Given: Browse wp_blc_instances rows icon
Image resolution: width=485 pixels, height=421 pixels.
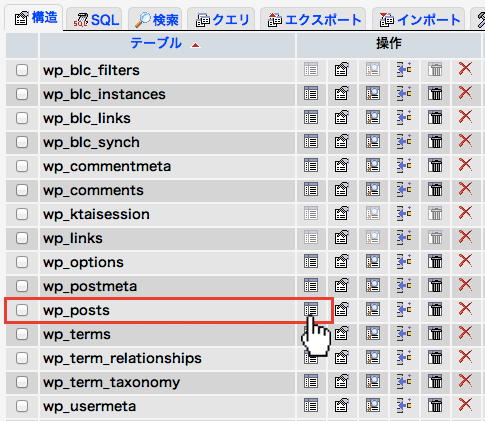Looking at the screenshot, I should click(x=311, y=94).
